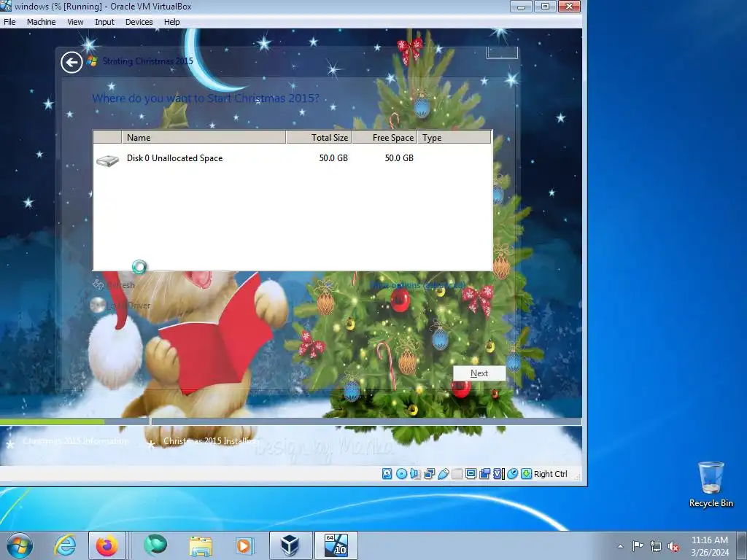
Task: Switch to VirtualBox Manager taskbar icon
Action: [x=290, y=545]
